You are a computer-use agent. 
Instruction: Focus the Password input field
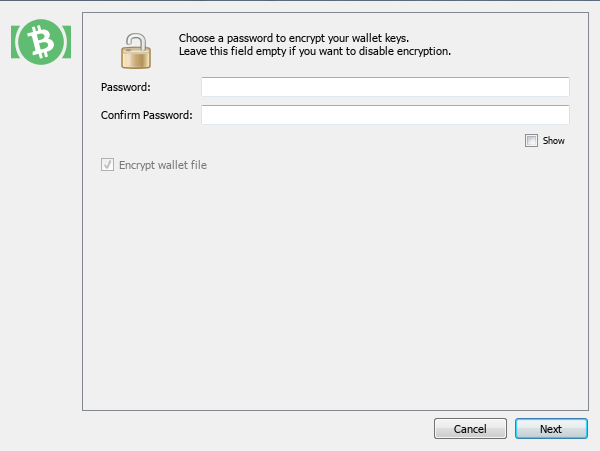tap(385, 87)
